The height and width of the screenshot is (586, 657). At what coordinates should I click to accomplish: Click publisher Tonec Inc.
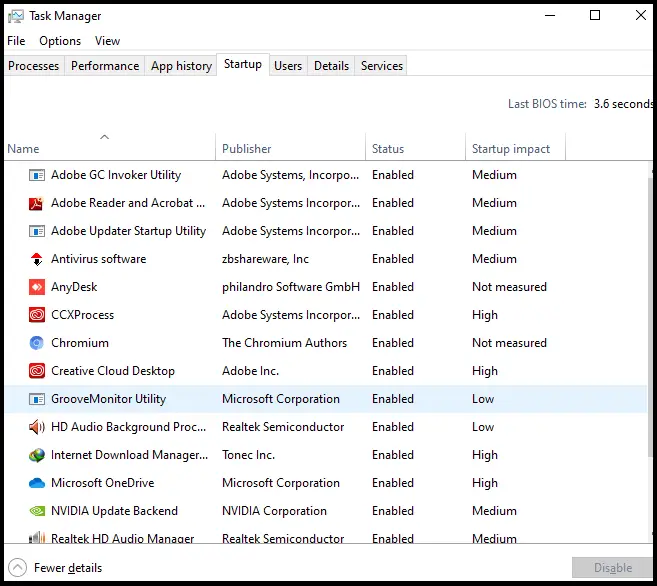(x=248, y=455)
